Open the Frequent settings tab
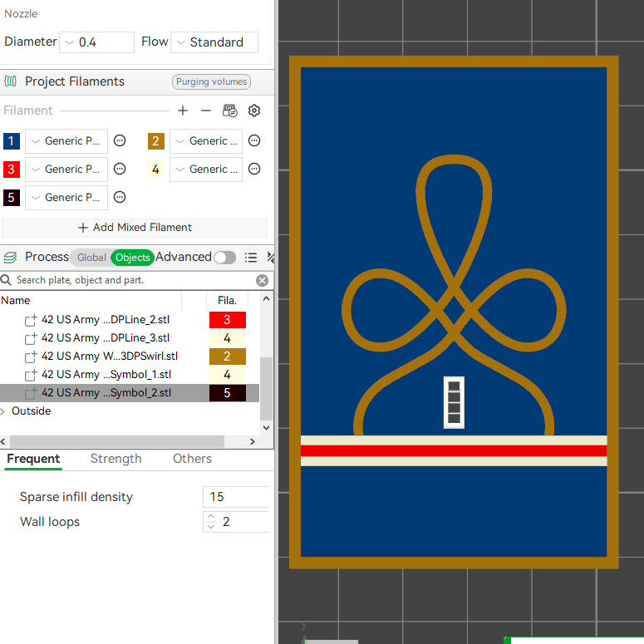 pyautogui.click(x=33, y=459)
